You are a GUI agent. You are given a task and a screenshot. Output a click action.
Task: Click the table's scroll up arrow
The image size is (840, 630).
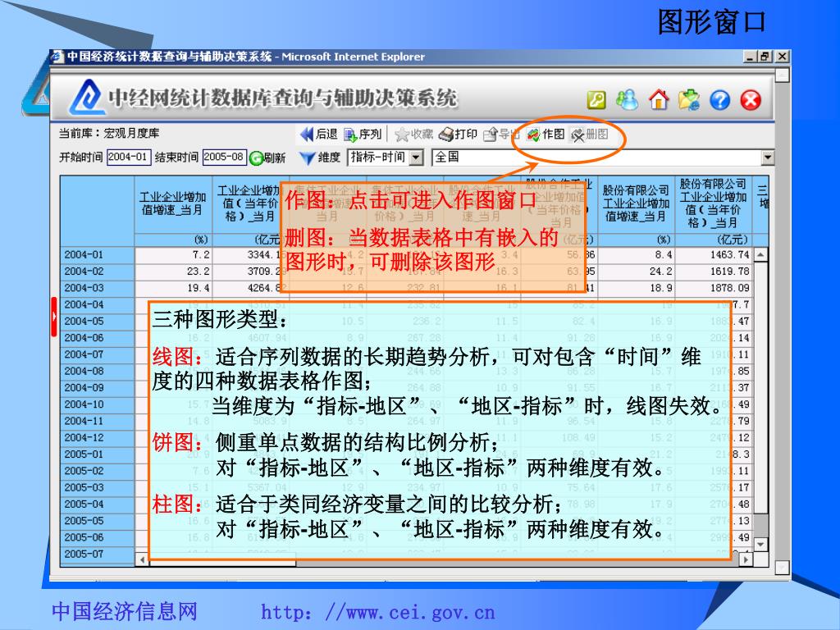point(760,254)
